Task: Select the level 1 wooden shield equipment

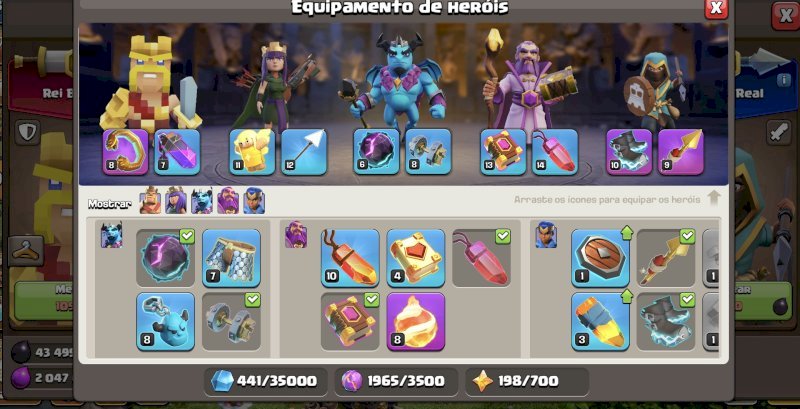Action: (601, 258)
